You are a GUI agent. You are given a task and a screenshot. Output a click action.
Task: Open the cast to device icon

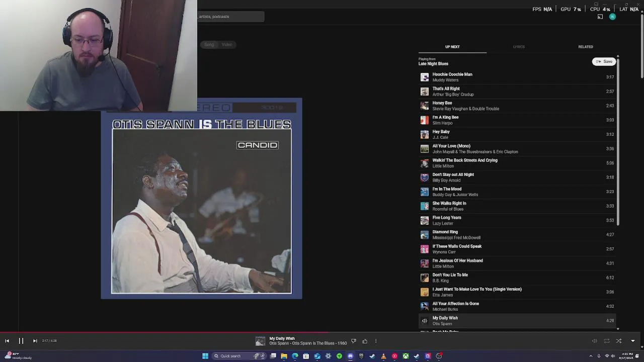600,17
